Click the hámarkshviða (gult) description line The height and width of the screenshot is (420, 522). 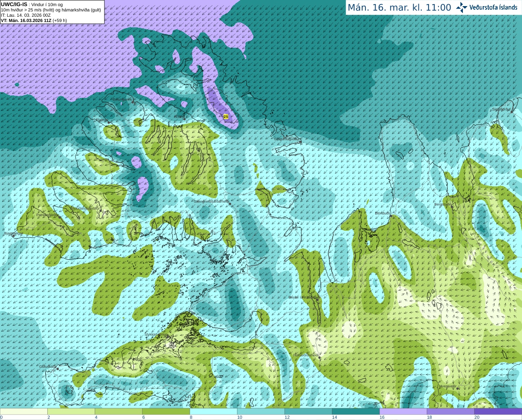[51, 10]
